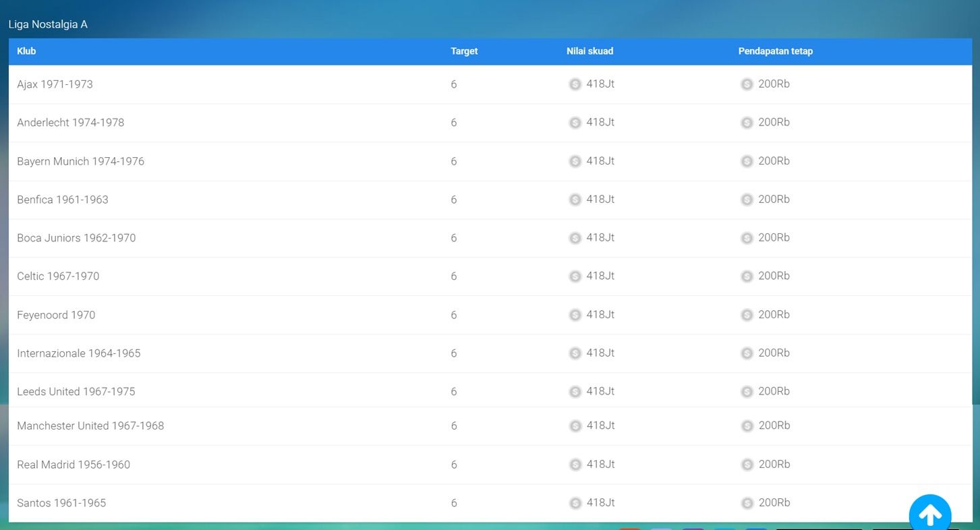Viewport: 980px width, 530px height.
Task: Click income coin icon in Boca Juniors row
Action: (747, 238)
